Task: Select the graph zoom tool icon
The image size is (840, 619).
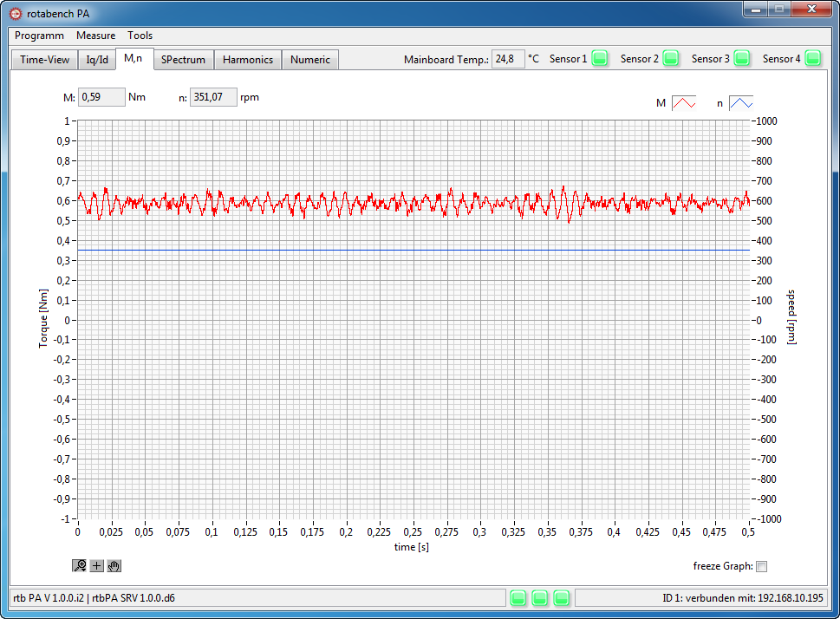Action: tap(79, 565)
